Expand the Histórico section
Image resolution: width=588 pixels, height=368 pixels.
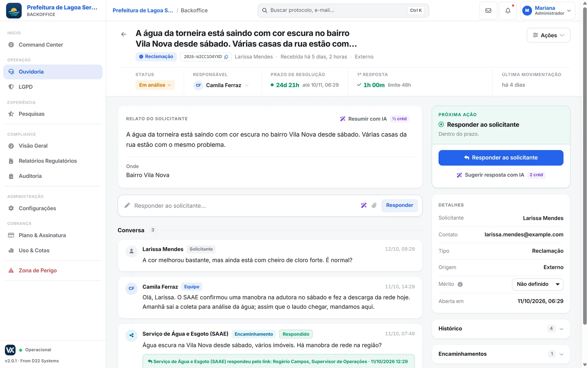pos(501,329)
